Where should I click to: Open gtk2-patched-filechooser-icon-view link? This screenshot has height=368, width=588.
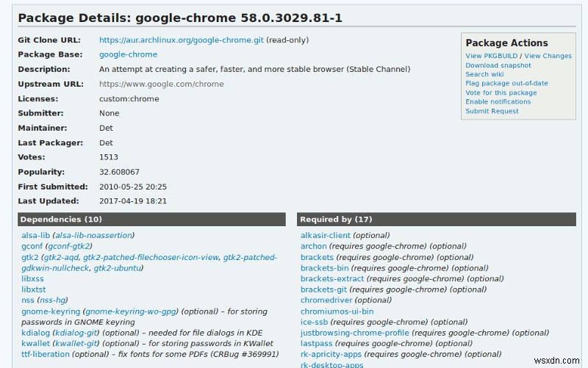[151, 257]
